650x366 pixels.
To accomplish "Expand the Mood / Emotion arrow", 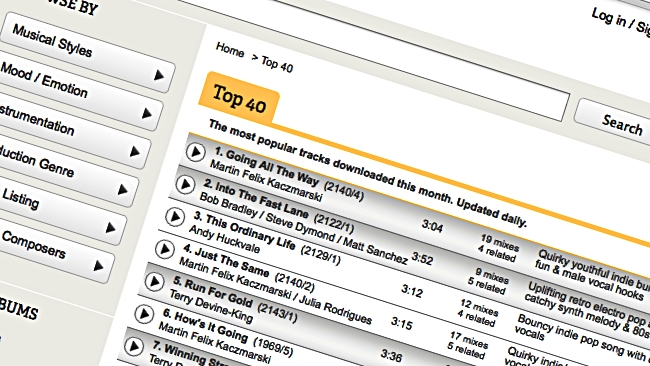I will (147, 113).
